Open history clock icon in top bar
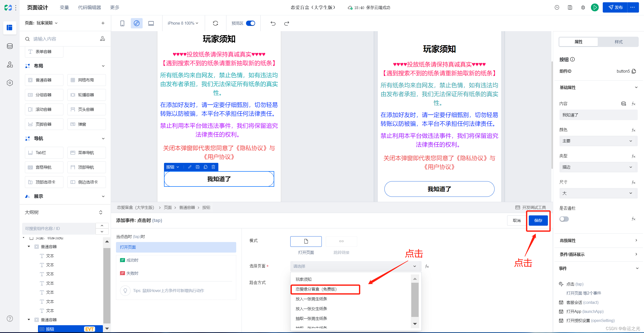This screenshot has height=333, width=644. click(557, 8)
